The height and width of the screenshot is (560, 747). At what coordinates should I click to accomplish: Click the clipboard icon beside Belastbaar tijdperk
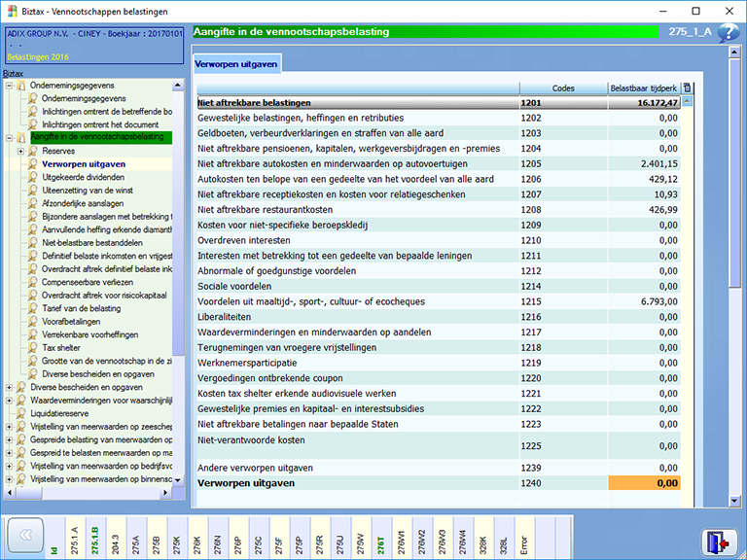tap(687, 87)
